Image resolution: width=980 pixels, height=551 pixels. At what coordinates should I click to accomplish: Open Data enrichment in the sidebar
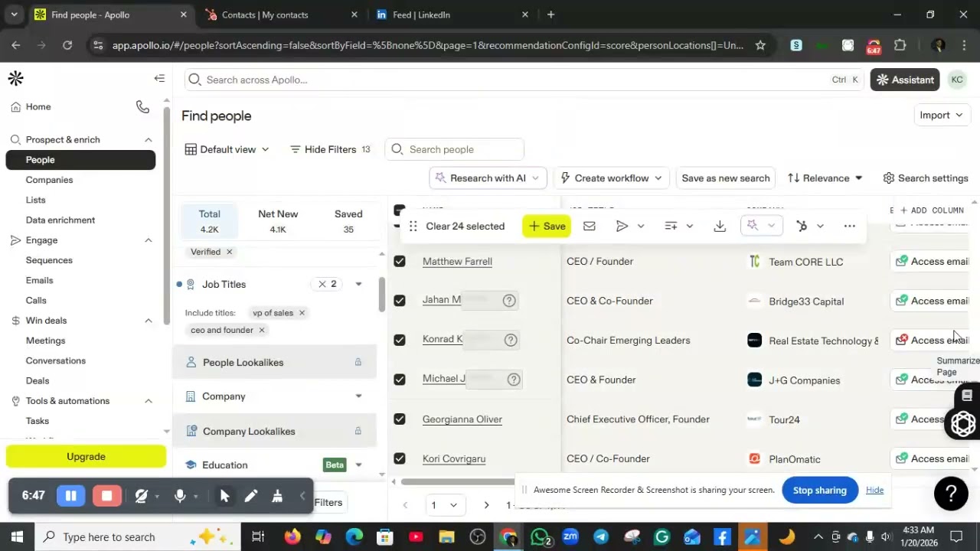click(x=60, y=220)
